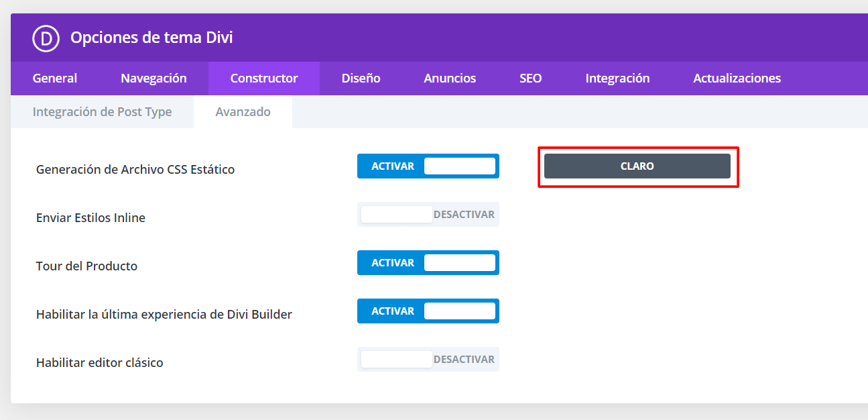Select the Avanzado sub-tab
Screen dimensions: 868x420
click(243, 112)
